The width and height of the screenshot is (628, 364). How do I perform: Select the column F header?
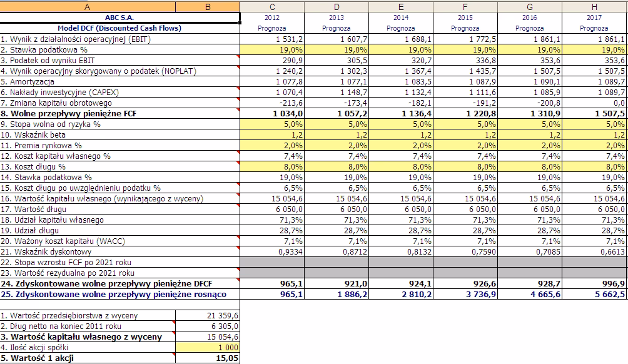click(x=465, y=6)
